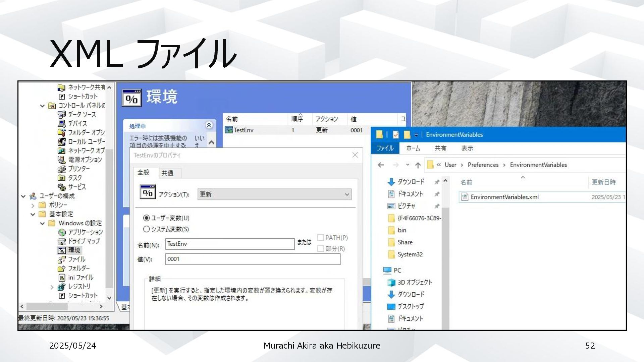This screenshot has height=362, width=644.
Task: Click the Preferences breadcrumb link
Action: pyautogui.click(x=483, y=165)
